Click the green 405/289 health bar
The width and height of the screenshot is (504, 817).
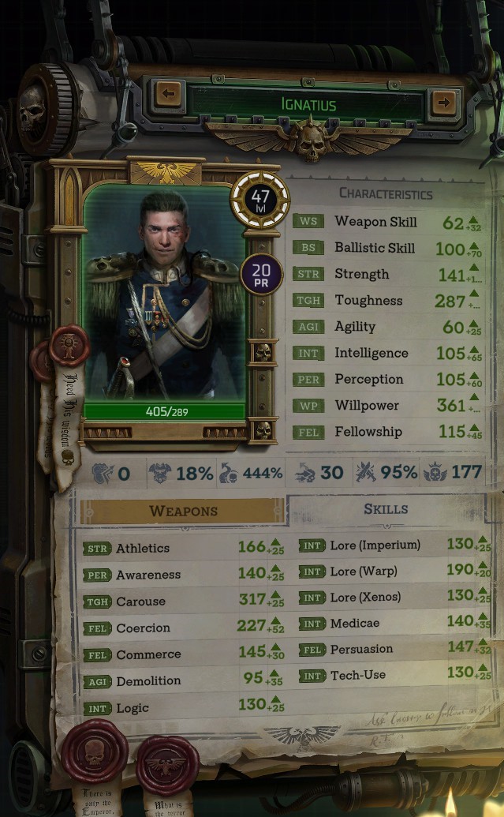coord(165,411)
